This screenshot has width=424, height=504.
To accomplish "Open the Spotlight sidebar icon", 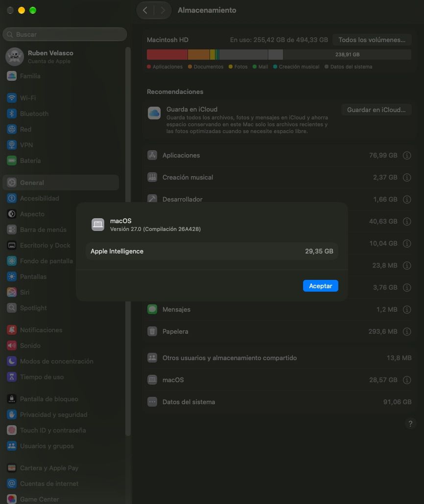I will 12,308.
